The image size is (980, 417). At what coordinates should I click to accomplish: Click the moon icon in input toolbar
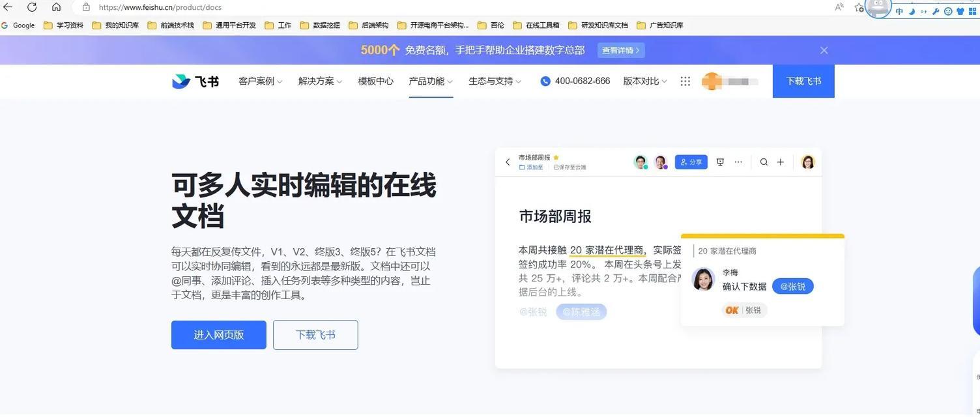coord(912,11)
